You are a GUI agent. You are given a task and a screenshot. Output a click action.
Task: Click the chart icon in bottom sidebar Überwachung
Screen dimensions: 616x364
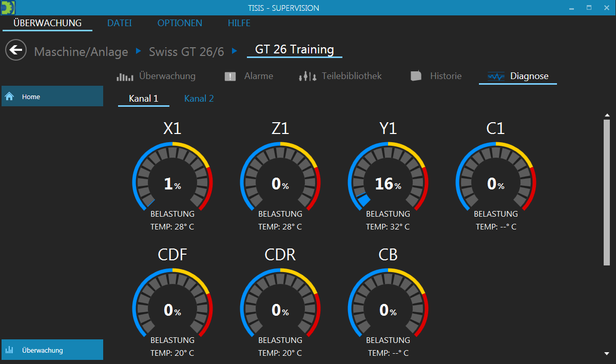[9, 350]
